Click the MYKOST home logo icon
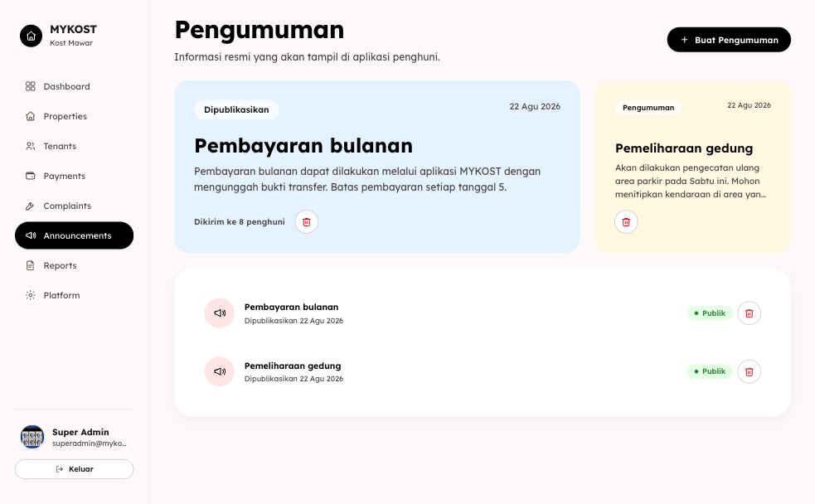815x504 pixels. [32, 36]
